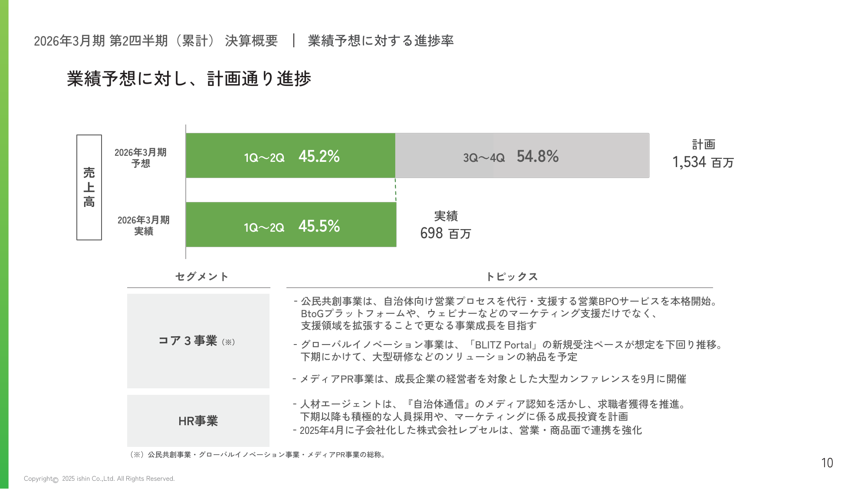
Task: Click the 公民共創事業 BPO service bullet
Action: click(x=506, y=313)
